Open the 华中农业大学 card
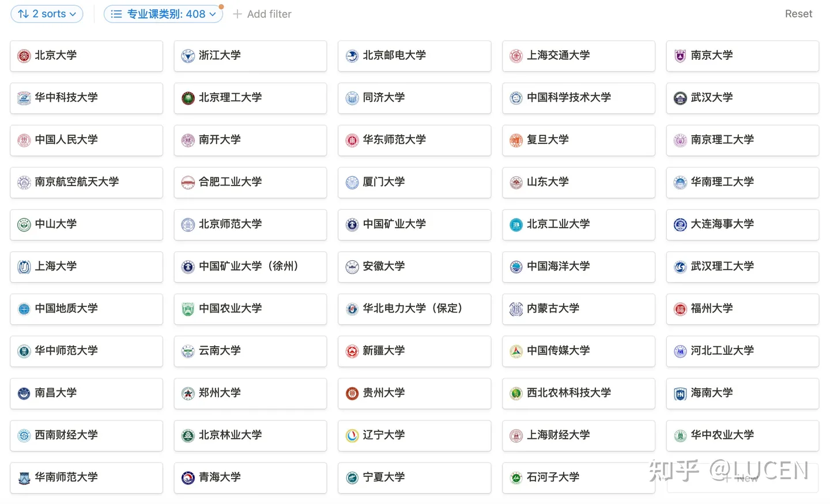This screenshot has height=504, width=830. point(742,435)
